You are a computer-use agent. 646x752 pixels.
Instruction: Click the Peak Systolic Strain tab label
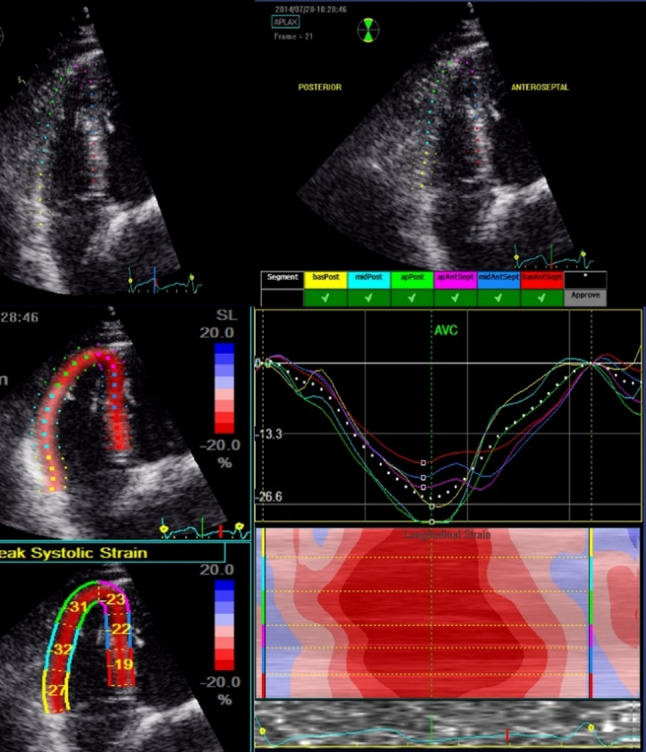pos(73,553)
